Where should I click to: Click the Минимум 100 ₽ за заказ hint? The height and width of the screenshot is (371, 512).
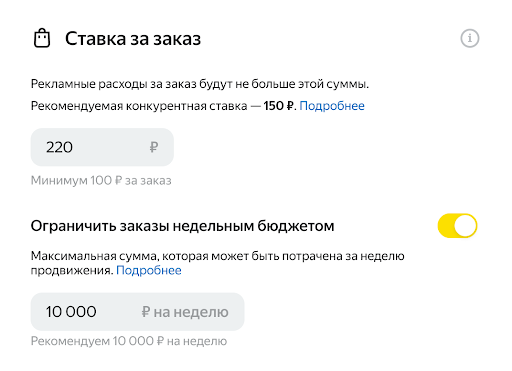point(101,181)
